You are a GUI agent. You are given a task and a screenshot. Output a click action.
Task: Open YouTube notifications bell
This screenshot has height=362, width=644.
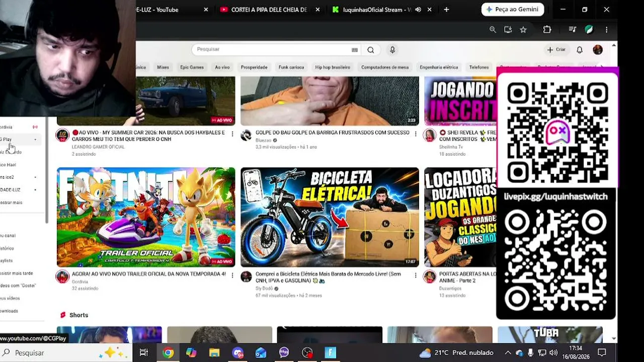(x=580, y=50)
